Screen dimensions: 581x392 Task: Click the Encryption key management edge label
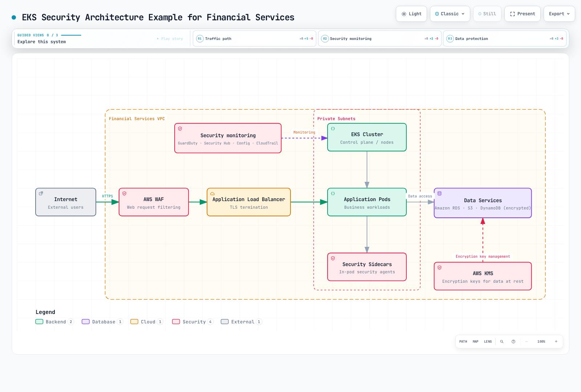point(483,257)
